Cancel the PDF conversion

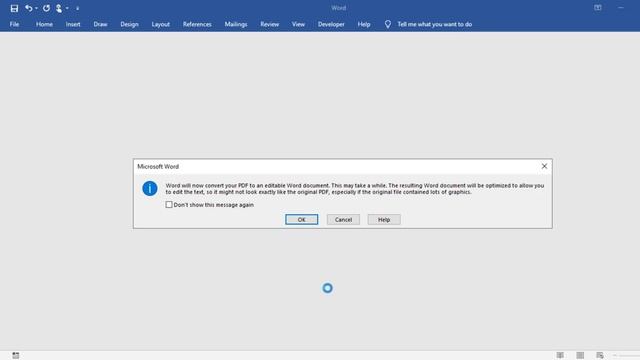coord(343,220)
